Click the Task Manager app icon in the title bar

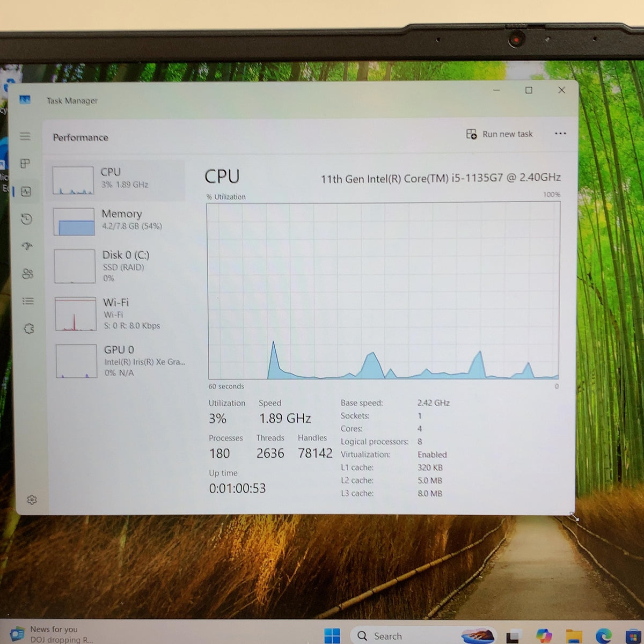(25, 99)
